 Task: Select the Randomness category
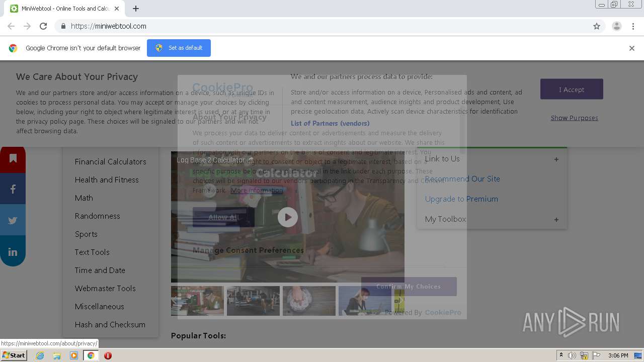click(x=97, y=216)
